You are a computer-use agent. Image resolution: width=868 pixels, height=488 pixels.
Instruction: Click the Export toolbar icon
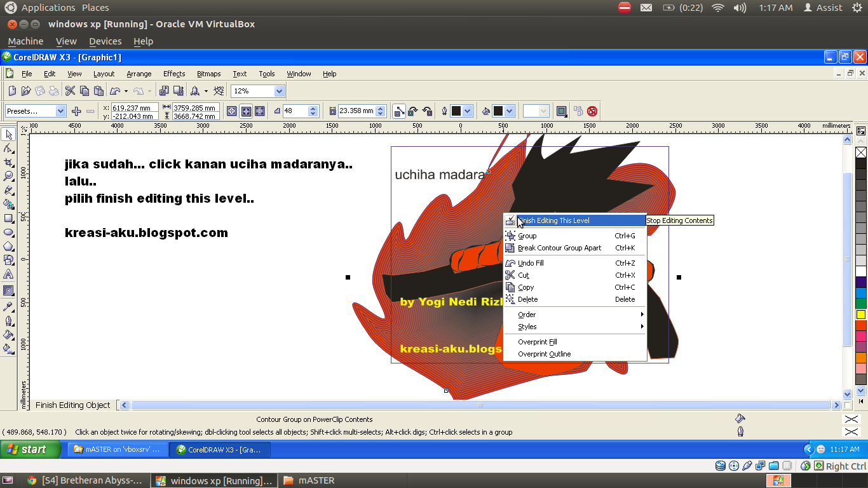pyautogui.click(x=179, y=91)
